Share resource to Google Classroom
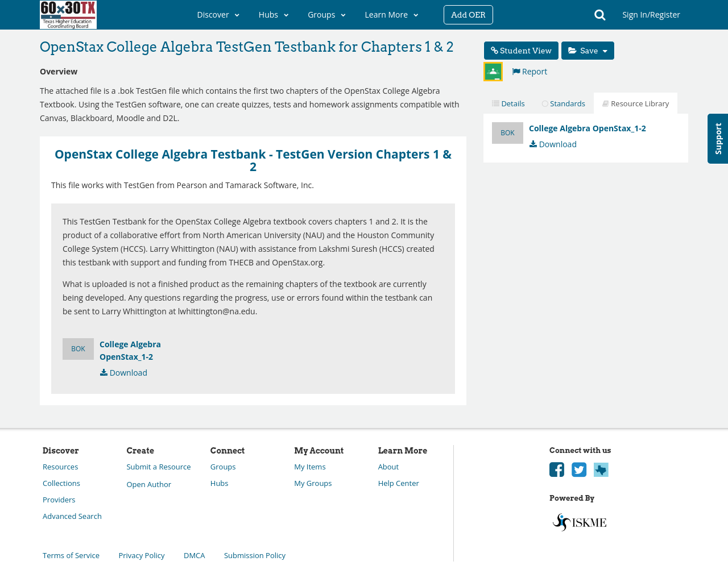This screenshot has height=582, width=728. coord(493,70)
